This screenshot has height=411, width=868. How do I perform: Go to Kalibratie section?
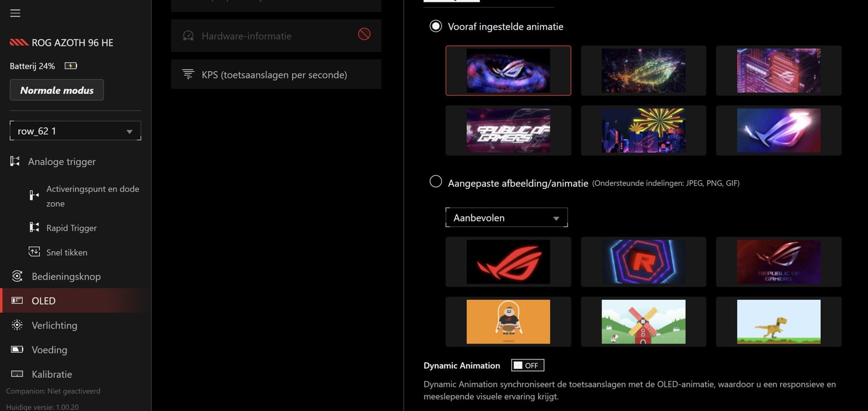click(x=52, y=374)
